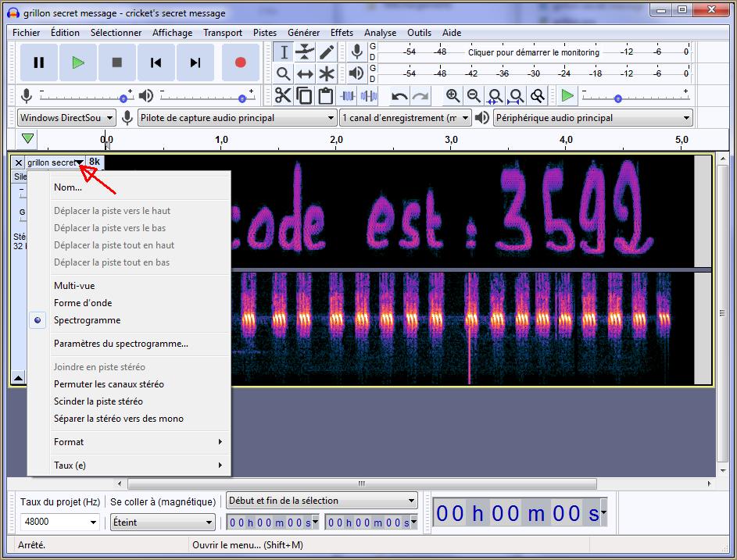This screenshot has height=560, width=737.
Task: Select the Draw pencil tool
Action: pos(326,52)
